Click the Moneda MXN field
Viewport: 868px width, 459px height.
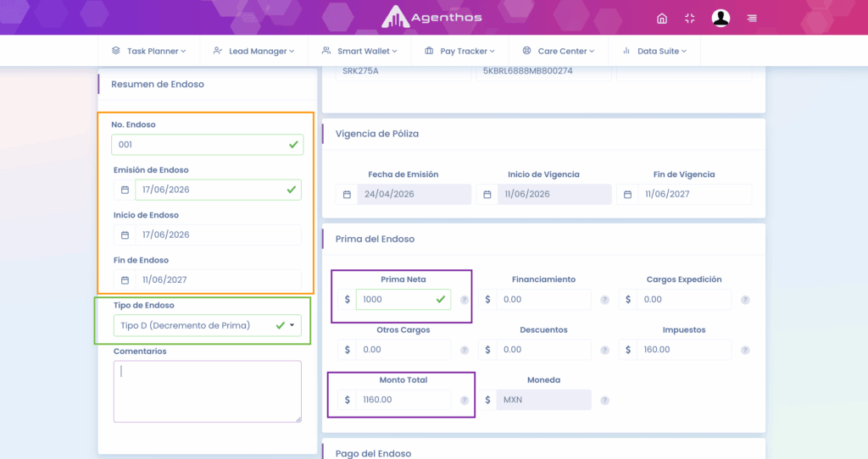[543, 400]
